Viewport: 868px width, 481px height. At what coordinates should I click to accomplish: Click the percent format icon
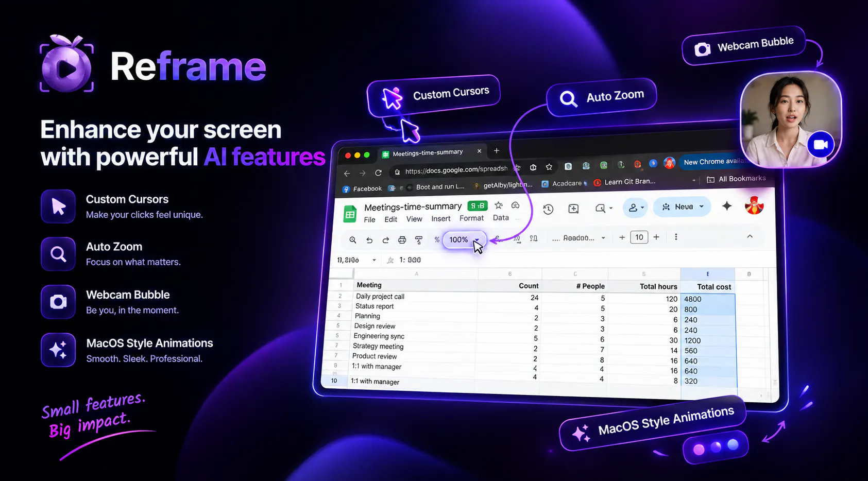[437, 239]
